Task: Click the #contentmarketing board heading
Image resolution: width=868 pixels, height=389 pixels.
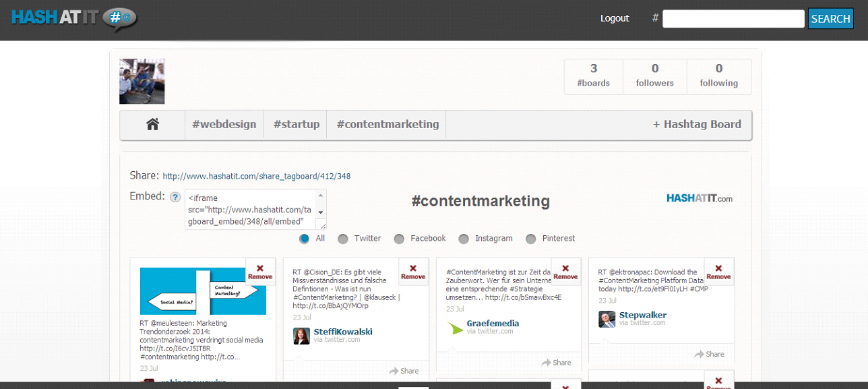Action: click(480, 201)
